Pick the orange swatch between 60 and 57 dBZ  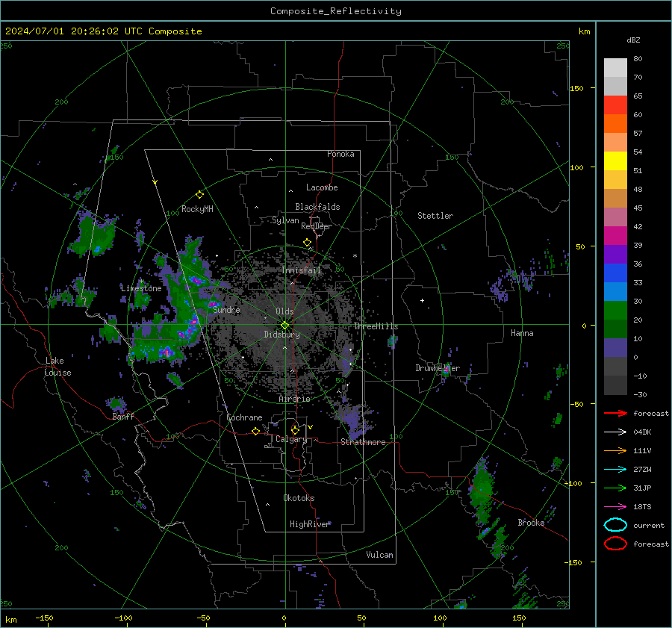pos(615,124)
